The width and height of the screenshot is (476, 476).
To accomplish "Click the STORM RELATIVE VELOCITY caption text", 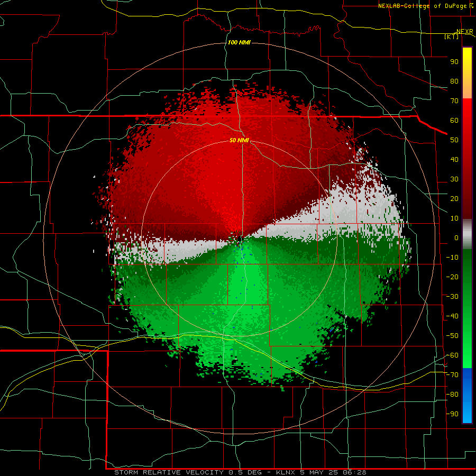I will (x=169, y=472).
